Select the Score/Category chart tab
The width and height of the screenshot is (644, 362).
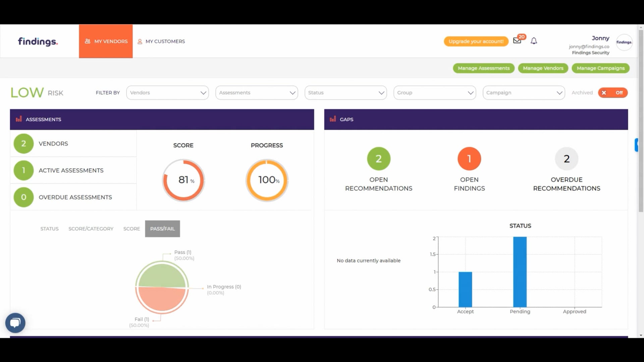[91, 229]
